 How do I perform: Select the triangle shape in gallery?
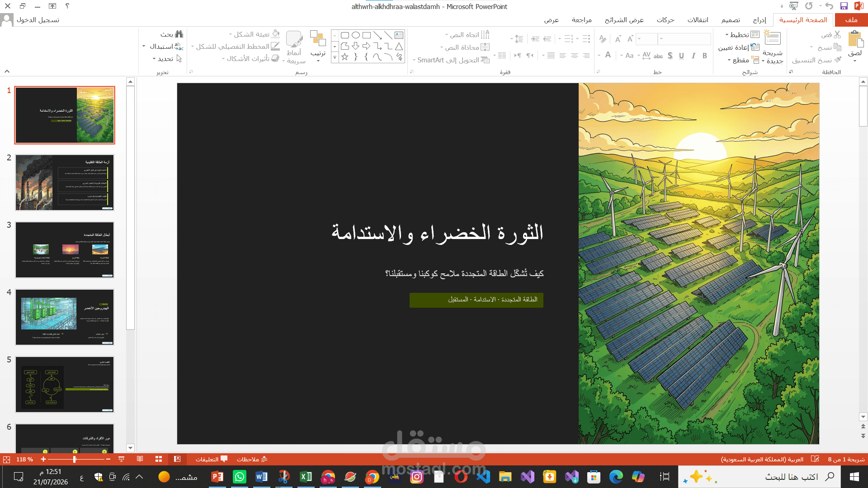[399, 46]
